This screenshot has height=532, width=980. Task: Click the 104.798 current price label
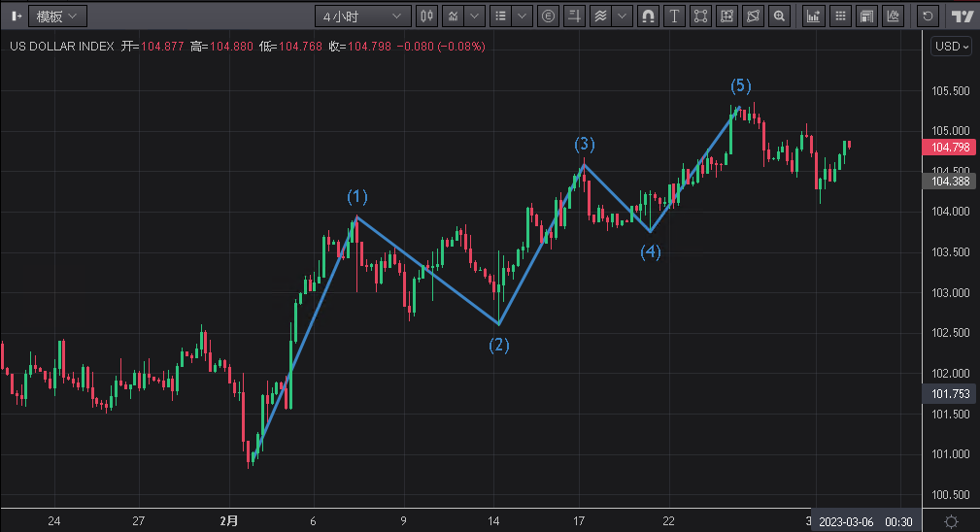[949, 148]
